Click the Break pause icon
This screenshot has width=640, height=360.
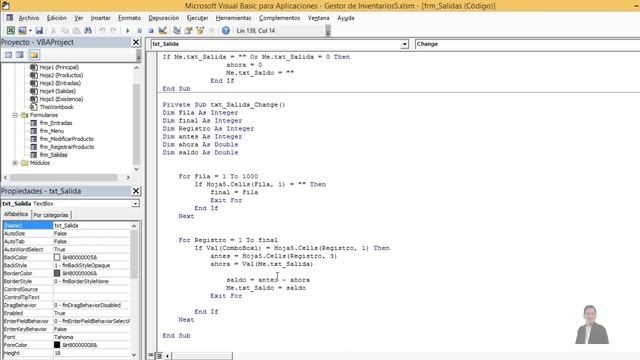(x=139, y=31)
